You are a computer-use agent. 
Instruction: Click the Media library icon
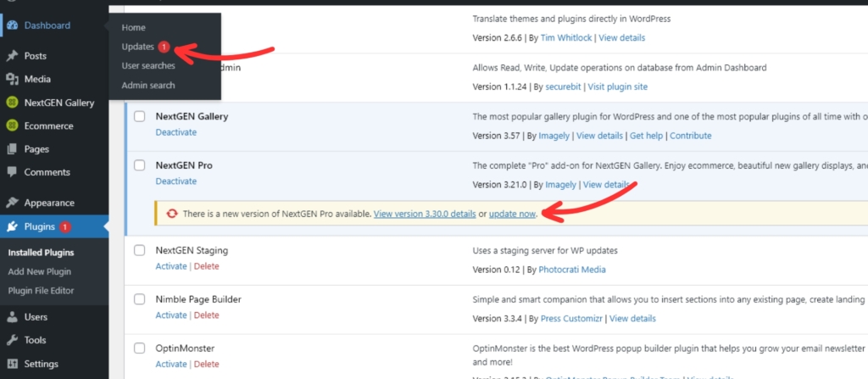tap(12, 79)
